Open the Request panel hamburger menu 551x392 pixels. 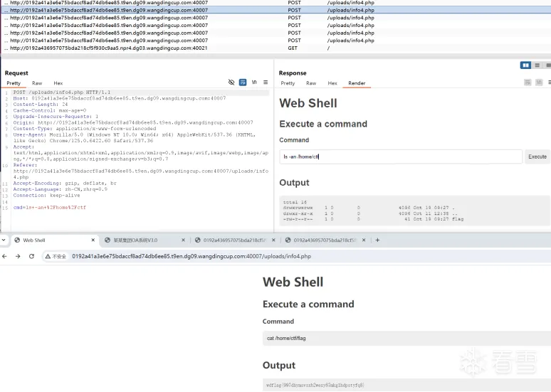(266, 83)
